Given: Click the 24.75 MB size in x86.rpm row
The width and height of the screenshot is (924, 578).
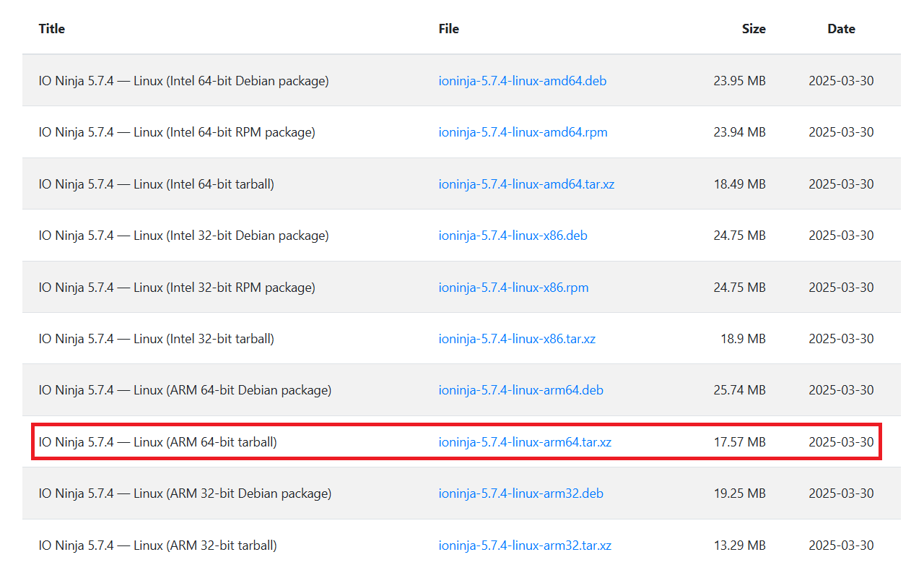Looking at the screenshot, I should tap(740, 288).
